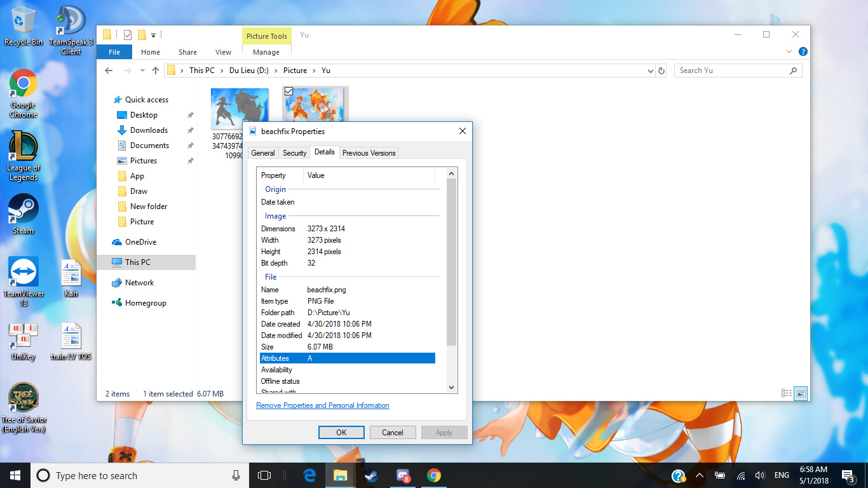The image size is (868, 488).
Task: Click the Task View taskbar icon
Action: 264,475
